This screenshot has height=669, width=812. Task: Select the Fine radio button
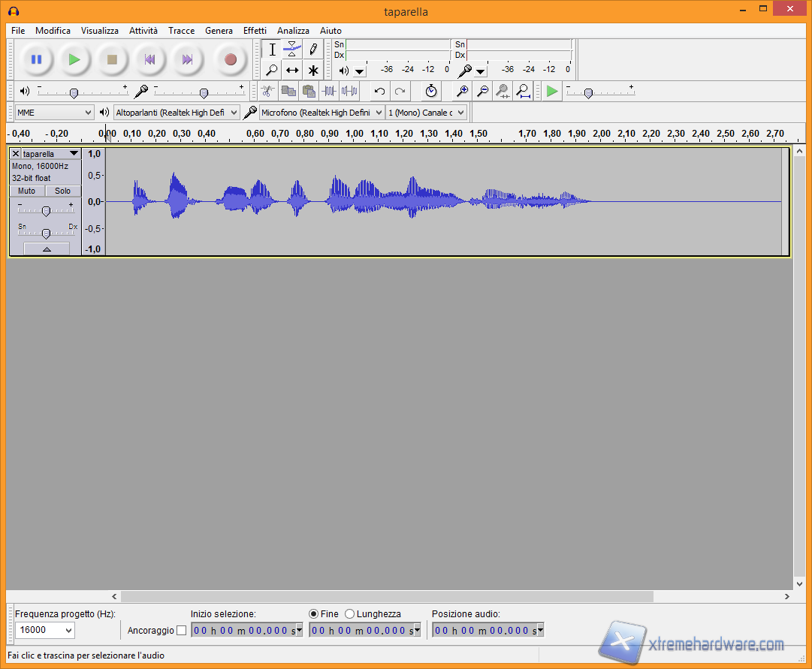click(x=314, y=614)
